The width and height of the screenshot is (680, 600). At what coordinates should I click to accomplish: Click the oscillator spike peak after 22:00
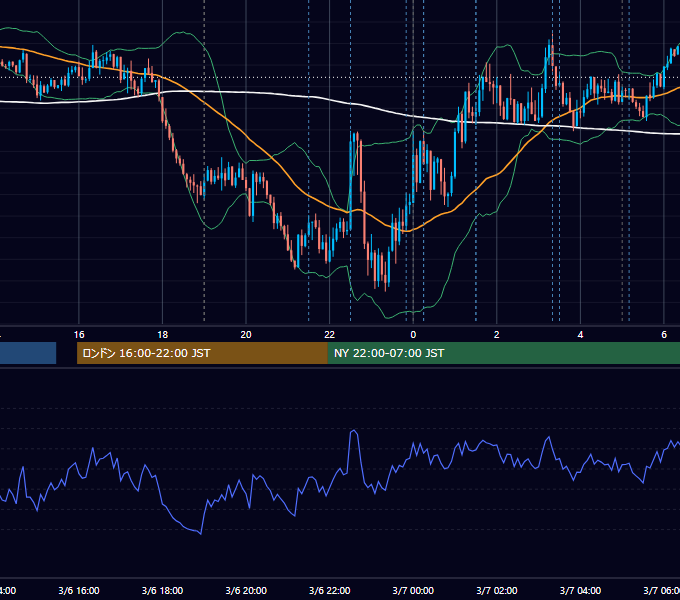pos(354,430)
